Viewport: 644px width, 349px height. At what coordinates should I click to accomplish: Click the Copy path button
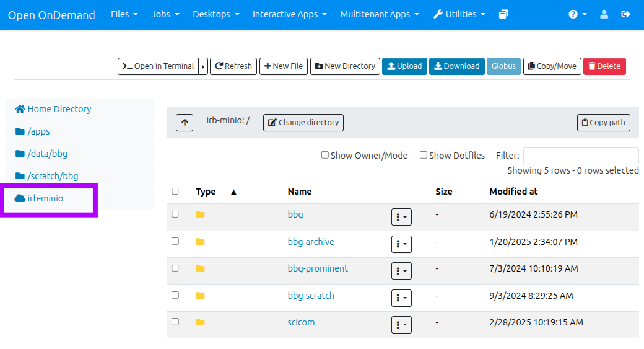(603, 123)
